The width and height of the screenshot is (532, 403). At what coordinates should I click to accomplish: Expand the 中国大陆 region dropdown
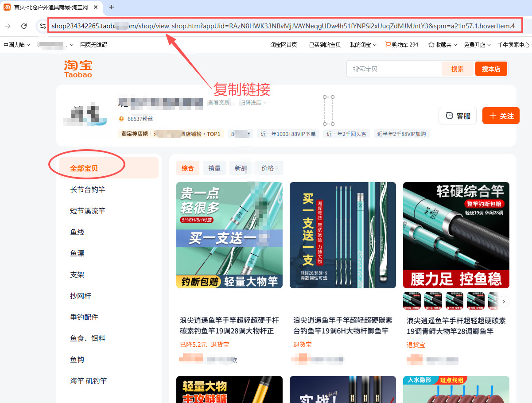pos(17,45)
